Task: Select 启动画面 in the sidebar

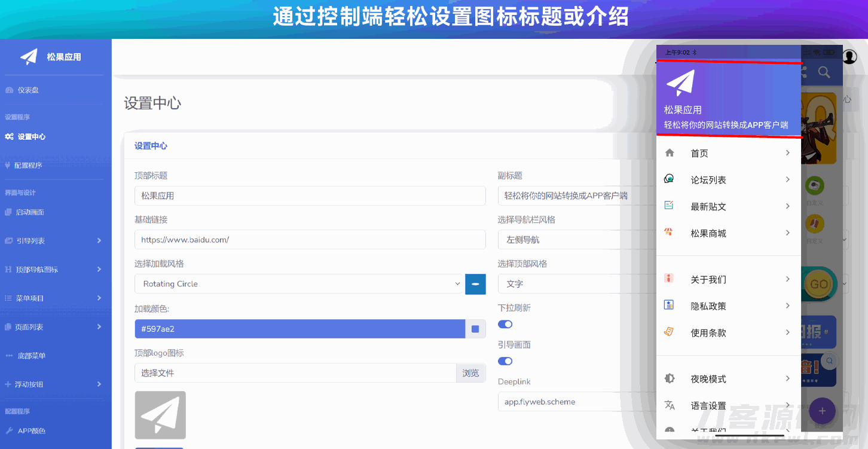Action: pyautogui.click(x=30, y=212)
